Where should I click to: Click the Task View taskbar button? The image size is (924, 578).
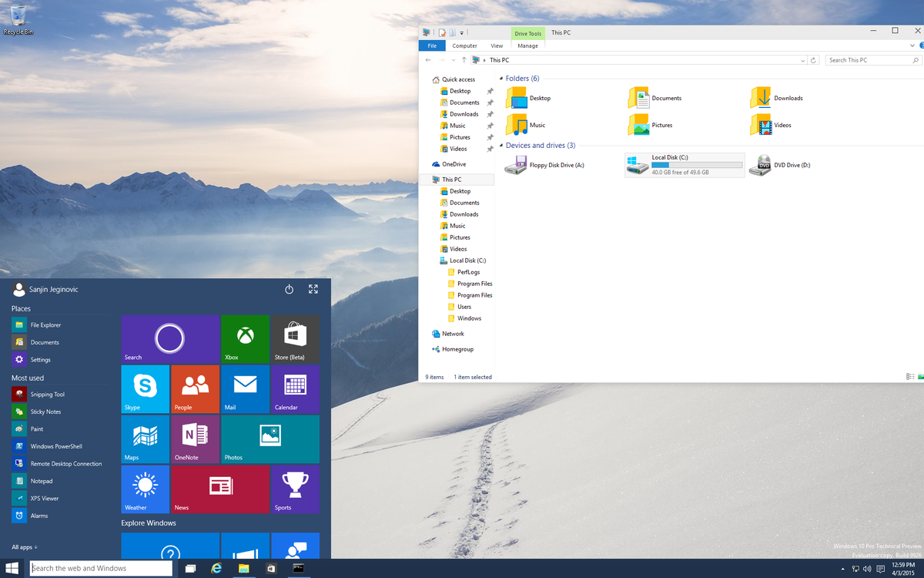pos(190,569)
